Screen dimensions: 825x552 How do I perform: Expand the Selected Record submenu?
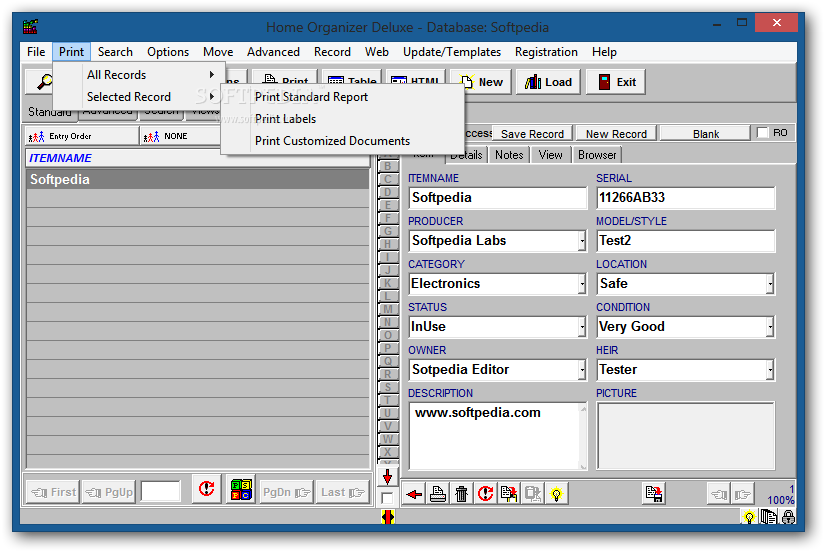(139, 97)
